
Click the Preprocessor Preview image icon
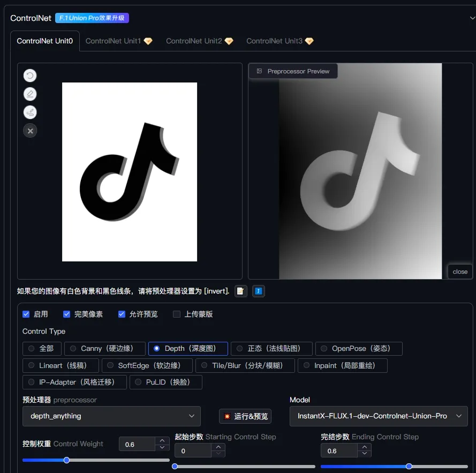(259, 71)
